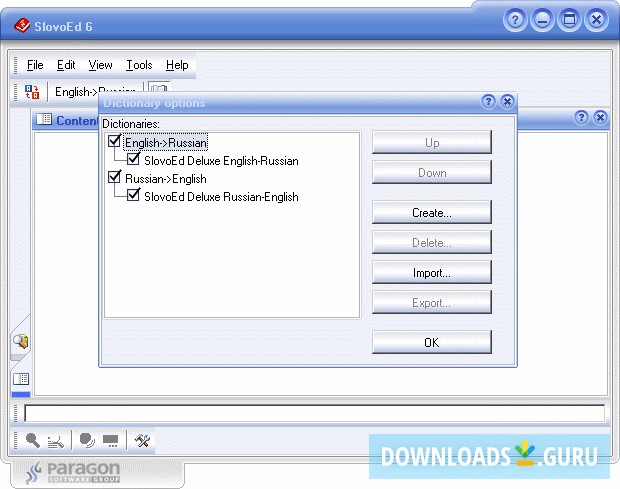Open the View menu
This screenshot has width=620, height=489.
click(x=100, y=65)
